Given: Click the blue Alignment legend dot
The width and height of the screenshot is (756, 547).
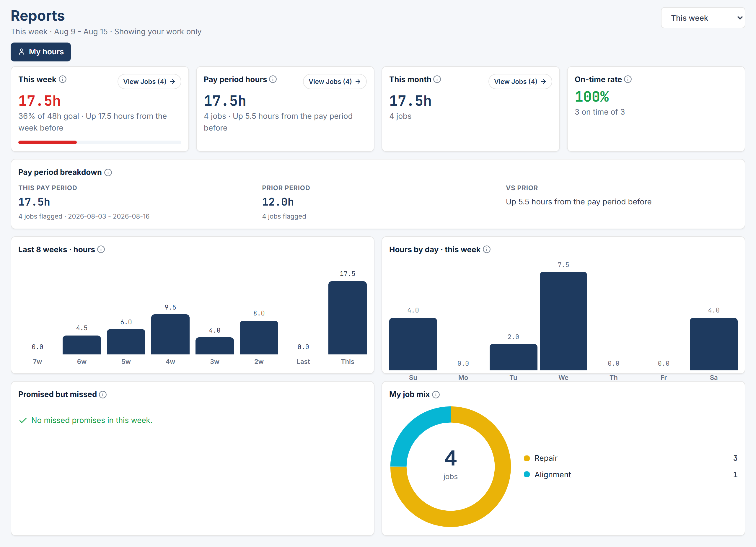Looking at the screenshot, I should tap(527, 474).
